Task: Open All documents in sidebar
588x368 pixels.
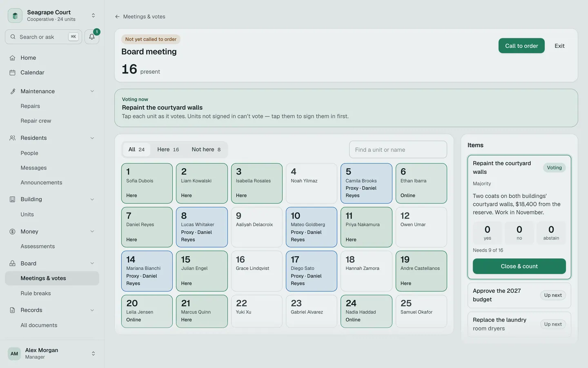Action: click(39, 325)
